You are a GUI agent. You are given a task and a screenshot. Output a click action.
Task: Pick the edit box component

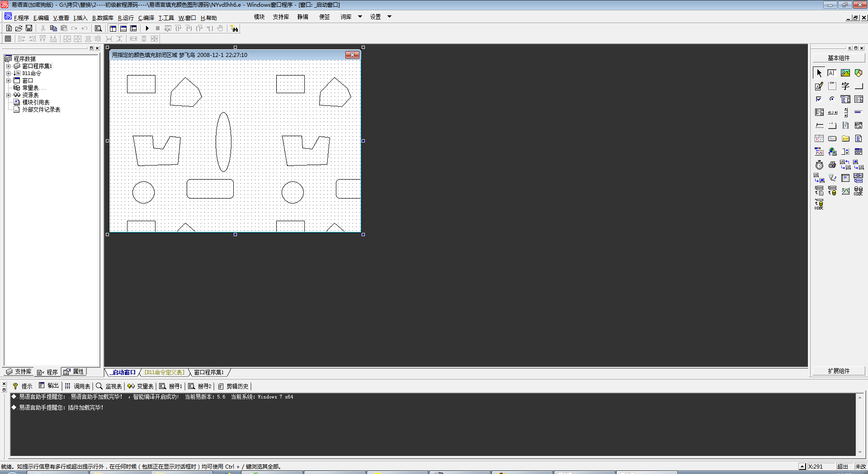tap(832, 73)
